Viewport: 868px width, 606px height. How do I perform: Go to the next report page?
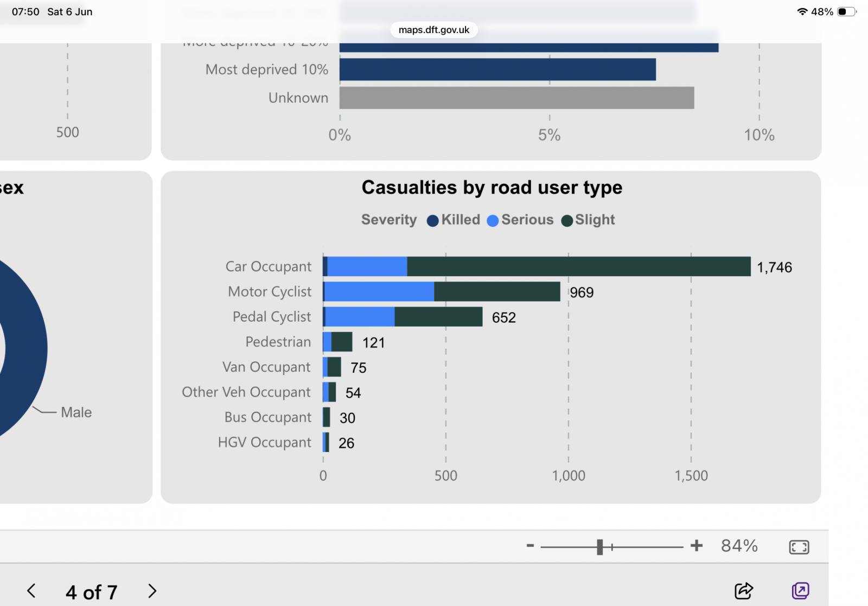(152, 591)
